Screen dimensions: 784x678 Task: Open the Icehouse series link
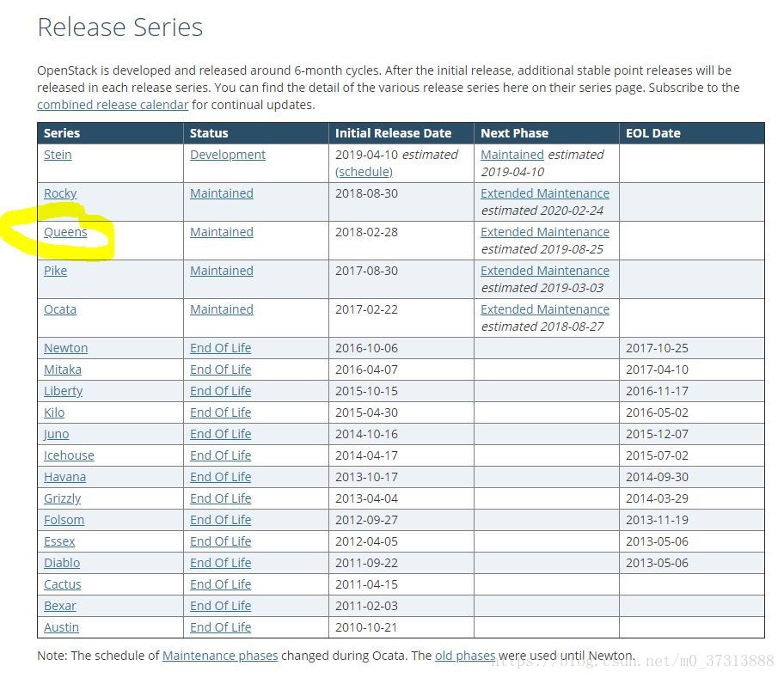pyautogui.click(x=69, y=455)
